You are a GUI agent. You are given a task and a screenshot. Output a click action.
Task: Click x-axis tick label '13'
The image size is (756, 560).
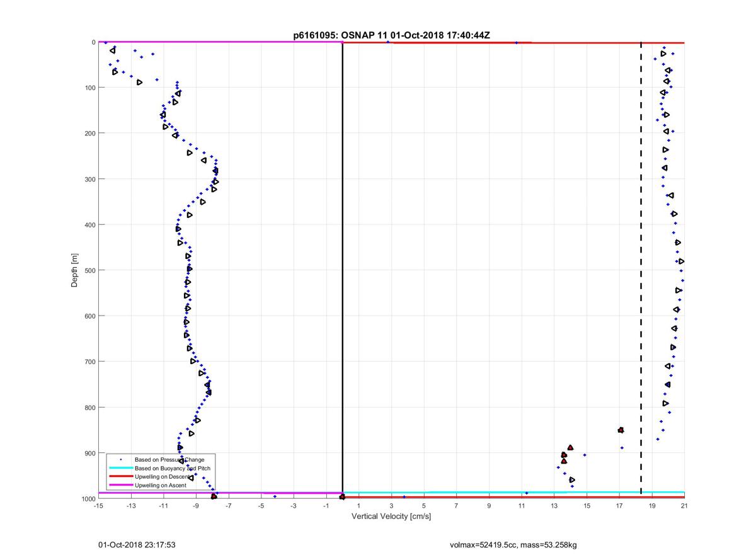554,505
